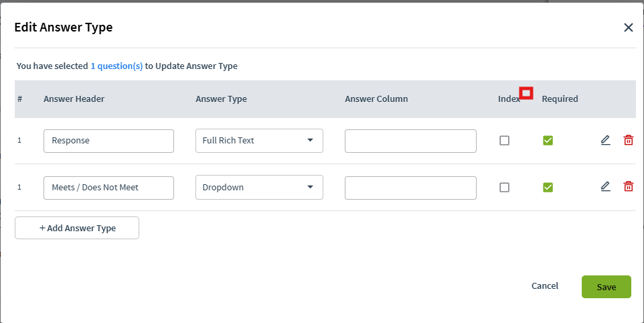This screenshot has width=644, height=323.
Task: Uncheck Required for Response row
Action: [x=548, y=141]
